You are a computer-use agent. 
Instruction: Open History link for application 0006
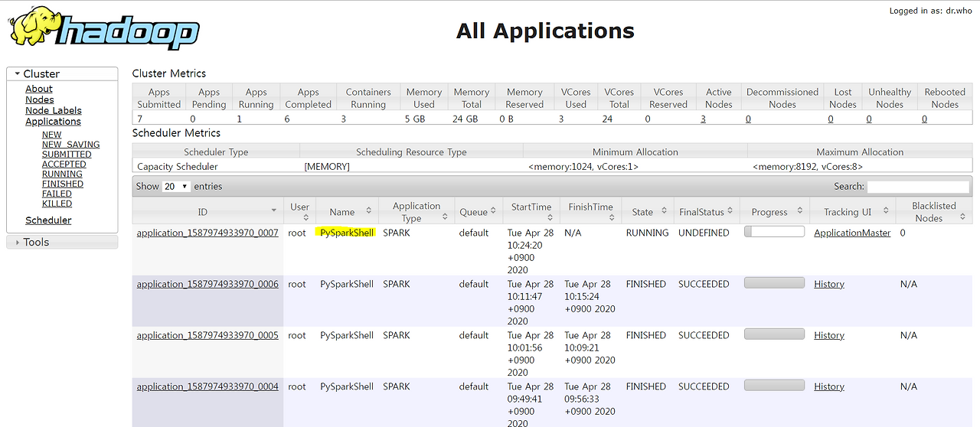point(829,284)
